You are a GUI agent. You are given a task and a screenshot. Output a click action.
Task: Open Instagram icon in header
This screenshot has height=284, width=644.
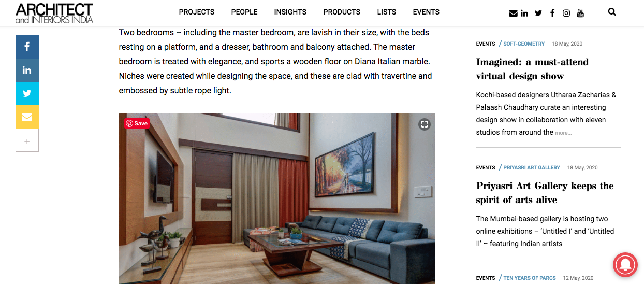pyautogui.click(x=566, y=13)
